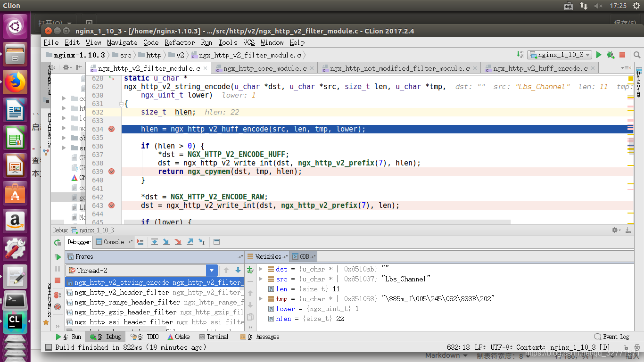The height and width of the screenshot is (362, 644).
Task: Toggle breakpoint on line 639
Action: 112,172
